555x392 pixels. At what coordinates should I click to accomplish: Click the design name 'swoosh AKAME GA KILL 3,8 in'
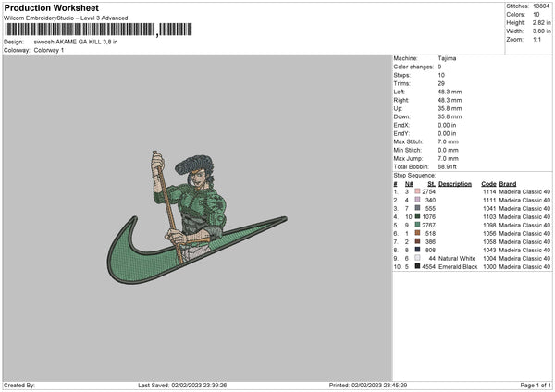tap(76, 42)
